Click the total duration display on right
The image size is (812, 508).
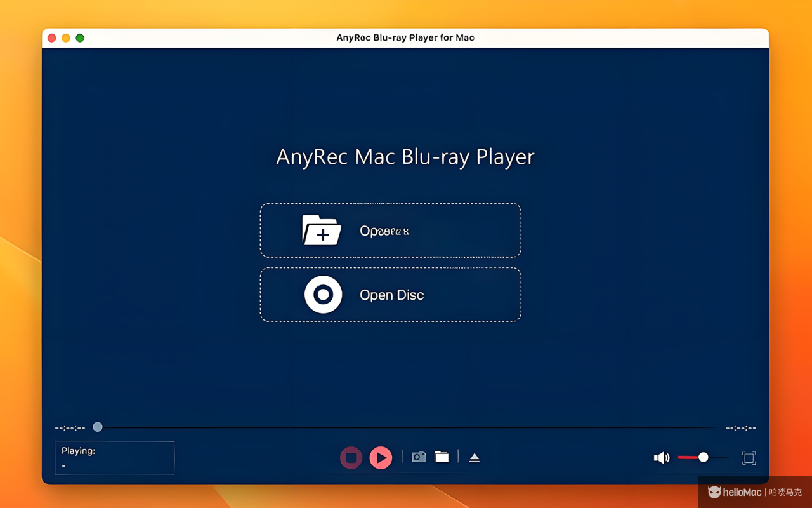tap(741, 428)
